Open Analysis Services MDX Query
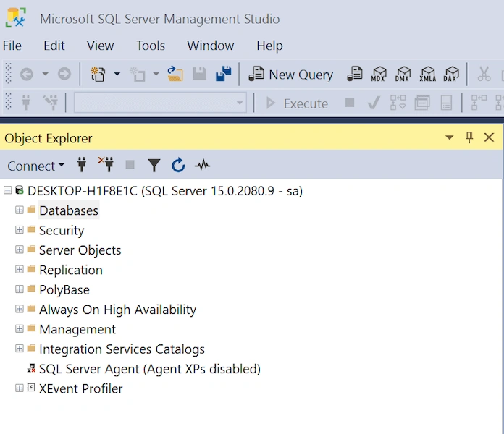The height and width of the screenshot is (434, 504). click(x=379, y=75)
